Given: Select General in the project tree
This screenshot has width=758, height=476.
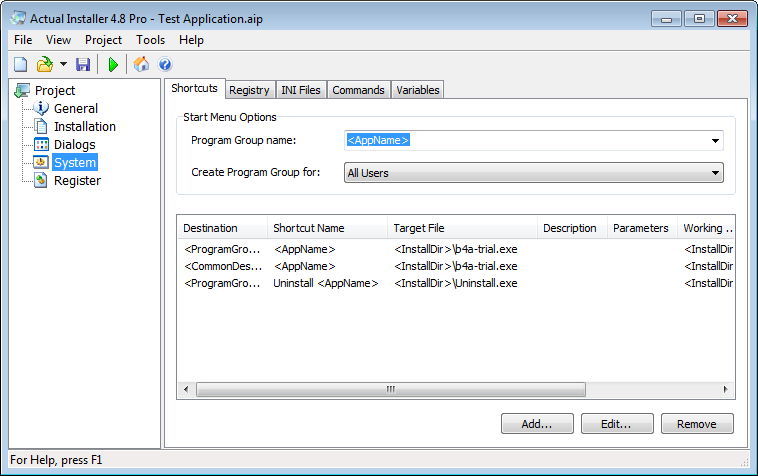Looking at the screenshot, I should [x=76, y=109].
